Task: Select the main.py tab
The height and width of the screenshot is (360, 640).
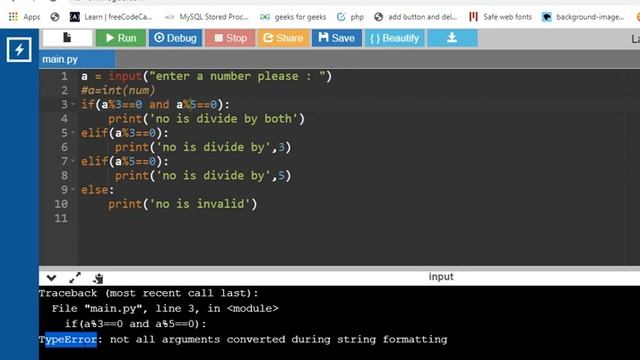Action: pyautogui.click(x=77, y=59)
